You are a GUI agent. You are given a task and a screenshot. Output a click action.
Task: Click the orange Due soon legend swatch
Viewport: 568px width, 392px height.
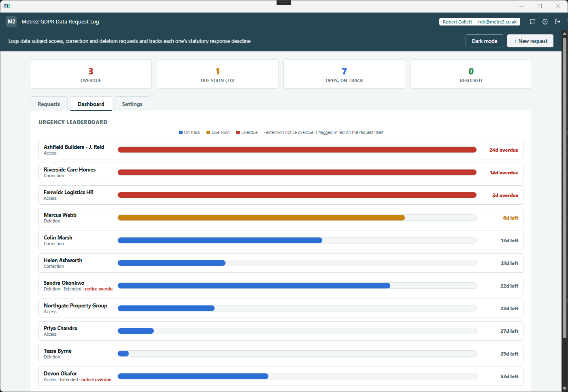coord(208,132)
